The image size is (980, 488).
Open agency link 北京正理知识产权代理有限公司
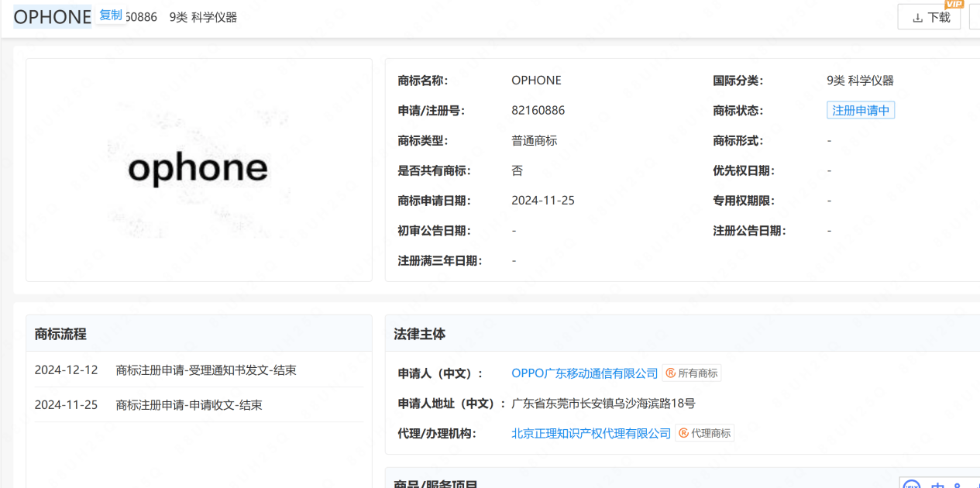591,433
